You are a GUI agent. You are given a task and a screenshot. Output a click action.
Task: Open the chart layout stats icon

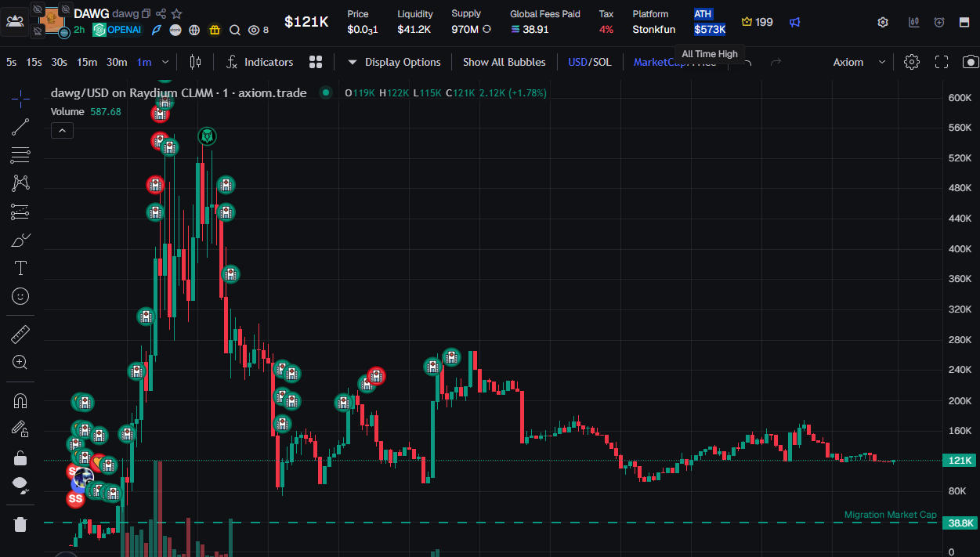coord(914,22)
